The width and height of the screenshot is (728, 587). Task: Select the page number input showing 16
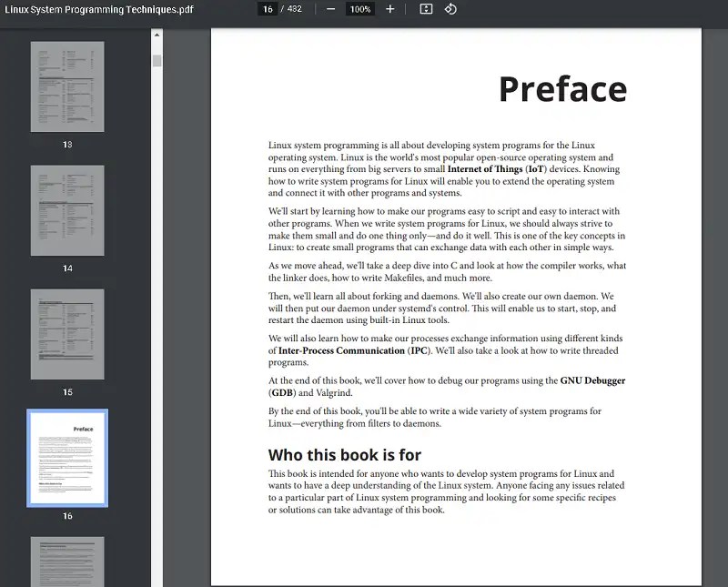point(268,9)
